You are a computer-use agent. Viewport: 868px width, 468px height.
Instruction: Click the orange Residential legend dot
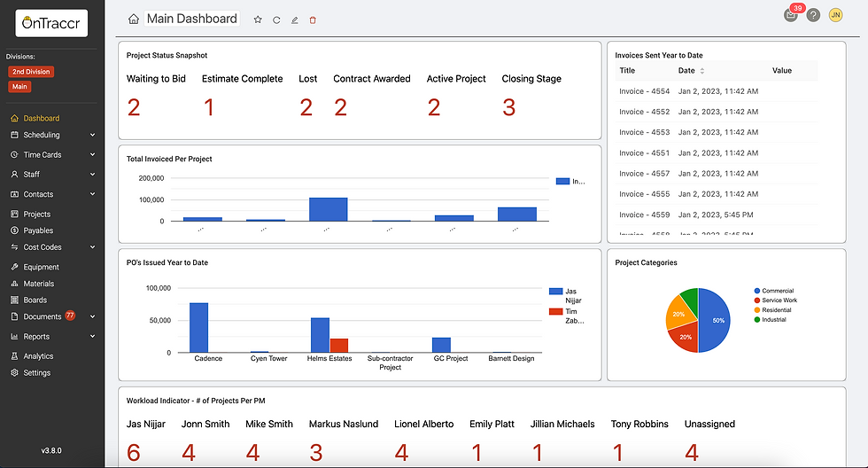(x=756, y=310)
